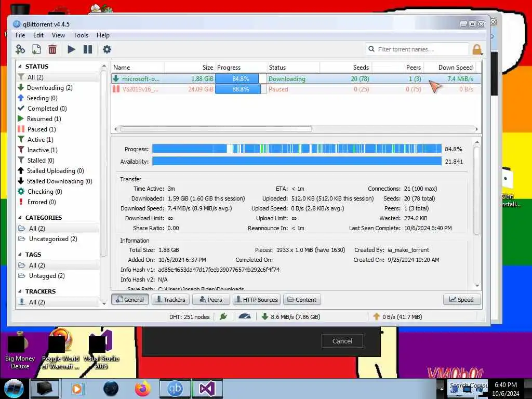Switch to the HTTP Sources tab
The image size is (532, 399).
coord(257,300)
